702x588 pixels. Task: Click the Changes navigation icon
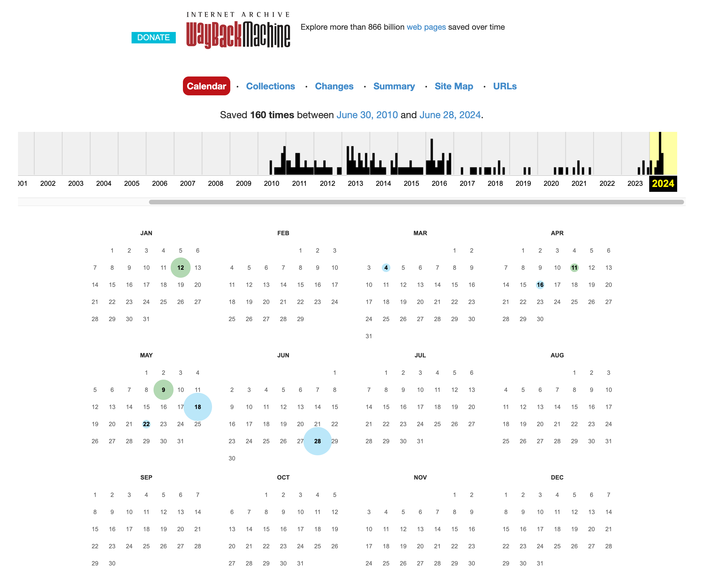[x=335, y=86]
